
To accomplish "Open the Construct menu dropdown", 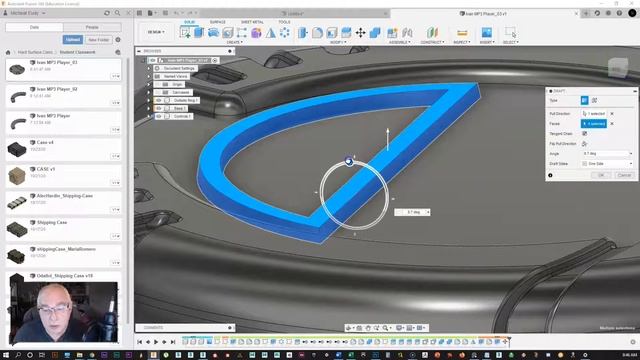I will [432, 42].
